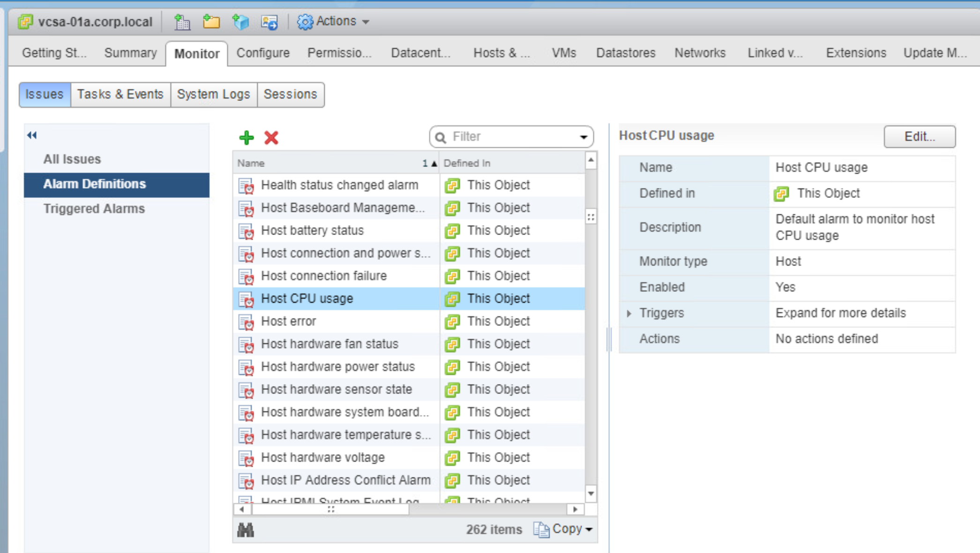Image resolution: width=980 pixels, height=553 pixels.
Task: Click alarm icon for Host battery status
Action: click(x=246, y=231)
